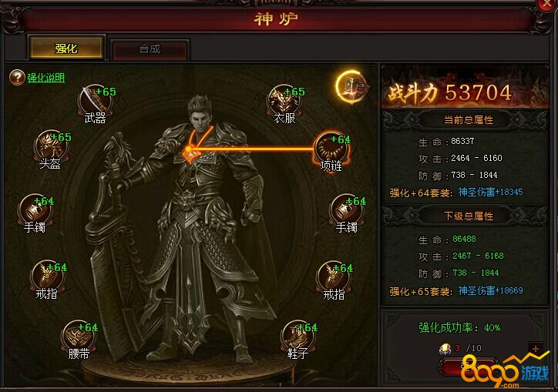Select the 衣服 armor slot icon
Screen dimensions: 558x392
pos(284,101)
